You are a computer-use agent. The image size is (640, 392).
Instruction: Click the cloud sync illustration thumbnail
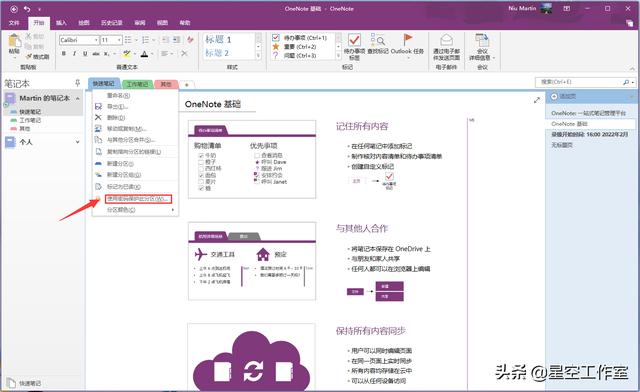pyautogui.click(x=252, y=357)
